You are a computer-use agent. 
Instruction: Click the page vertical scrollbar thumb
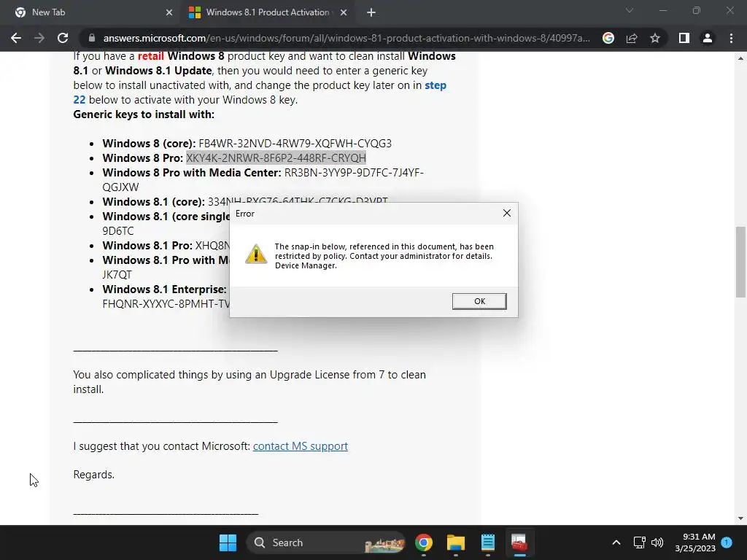[x=740, y=262]
